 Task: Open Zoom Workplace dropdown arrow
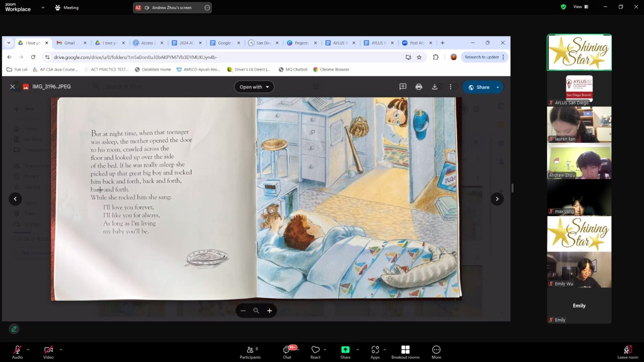(43, 8)
